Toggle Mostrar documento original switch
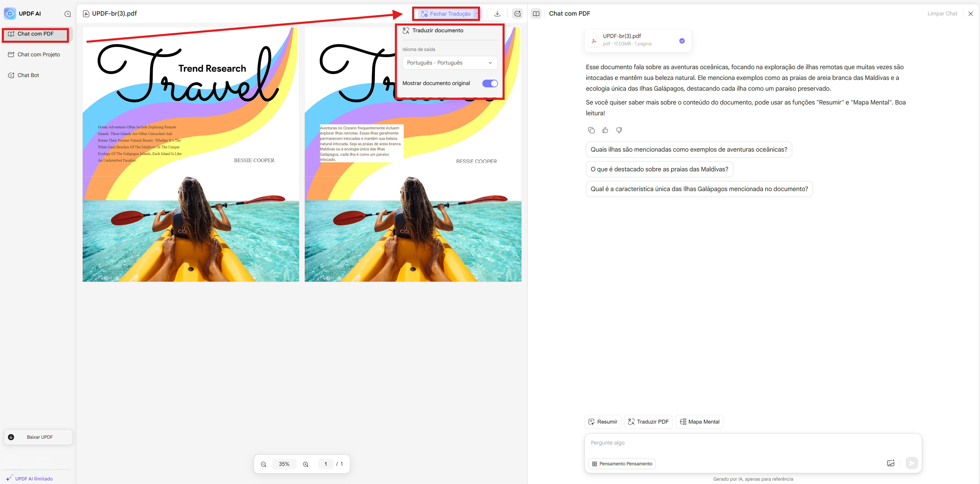 tap(490, 83)
